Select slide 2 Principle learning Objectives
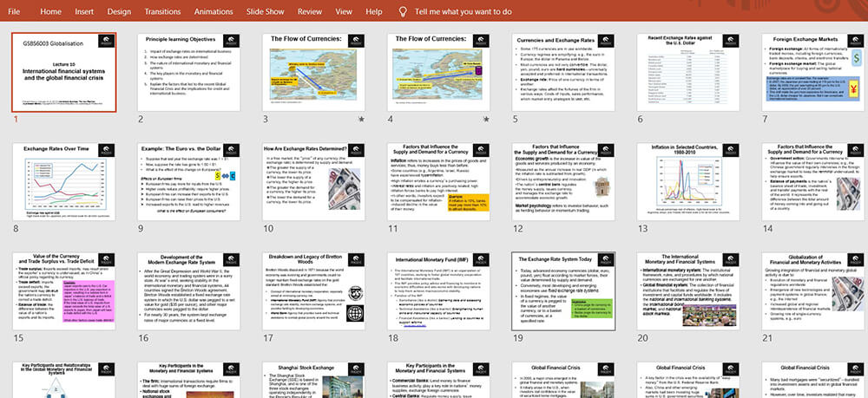868x398 pixels. coord(188,72)
